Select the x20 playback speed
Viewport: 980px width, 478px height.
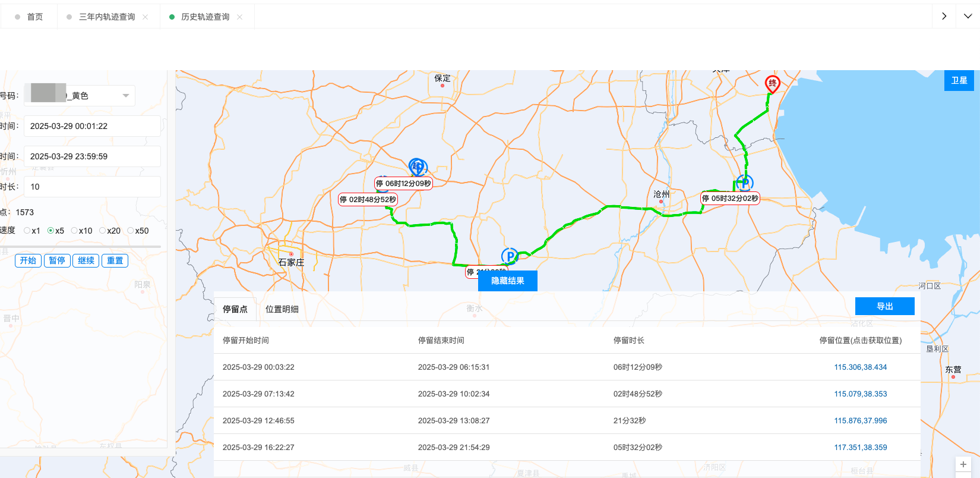pyautogui.click(x=110, y=231)
